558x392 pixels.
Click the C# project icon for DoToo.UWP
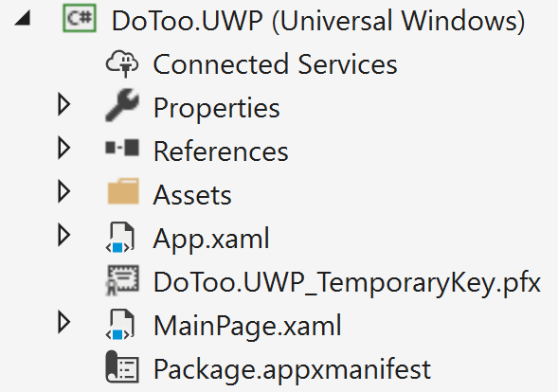80,18
